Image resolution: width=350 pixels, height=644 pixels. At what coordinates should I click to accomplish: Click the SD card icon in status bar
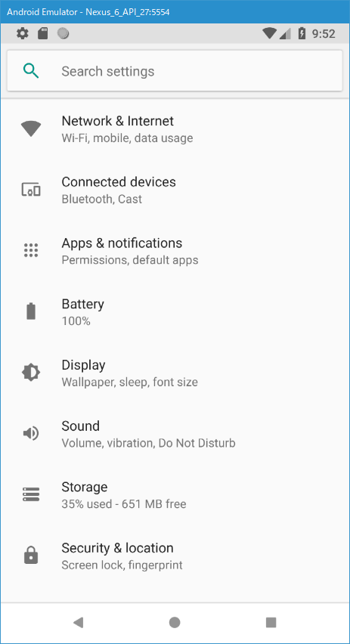[43, 33]
